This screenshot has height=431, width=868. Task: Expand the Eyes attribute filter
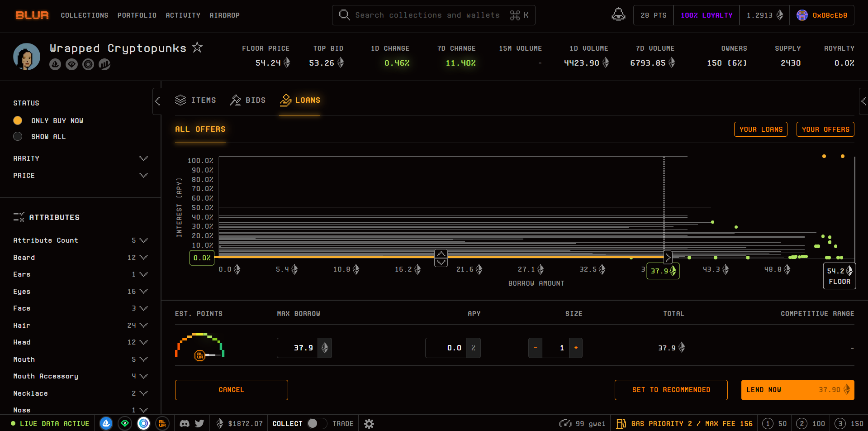[81, 292]
